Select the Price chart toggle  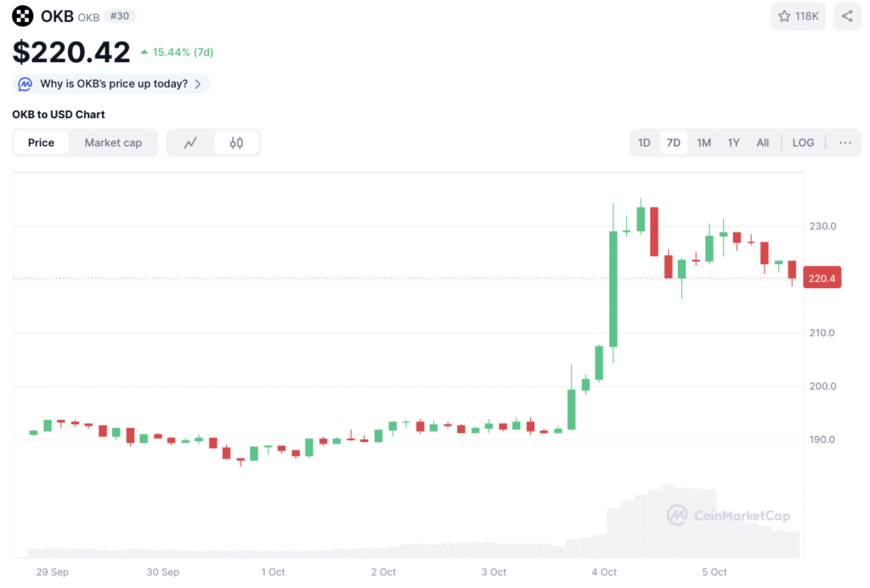click(41, 143)
